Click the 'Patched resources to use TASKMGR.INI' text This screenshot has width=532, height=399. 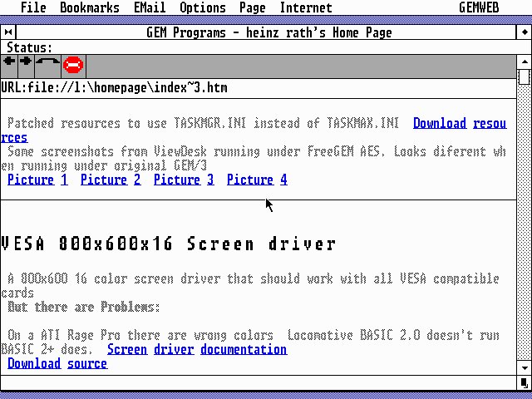pyautogui.click(x=126, y=123)
